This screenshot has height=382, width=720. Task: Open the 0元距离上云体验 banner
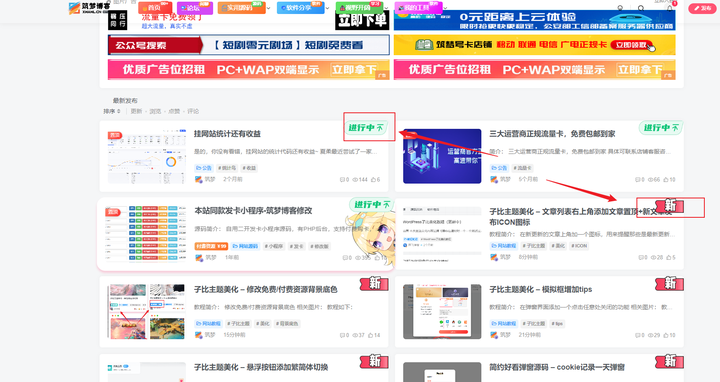coord(534,20)
